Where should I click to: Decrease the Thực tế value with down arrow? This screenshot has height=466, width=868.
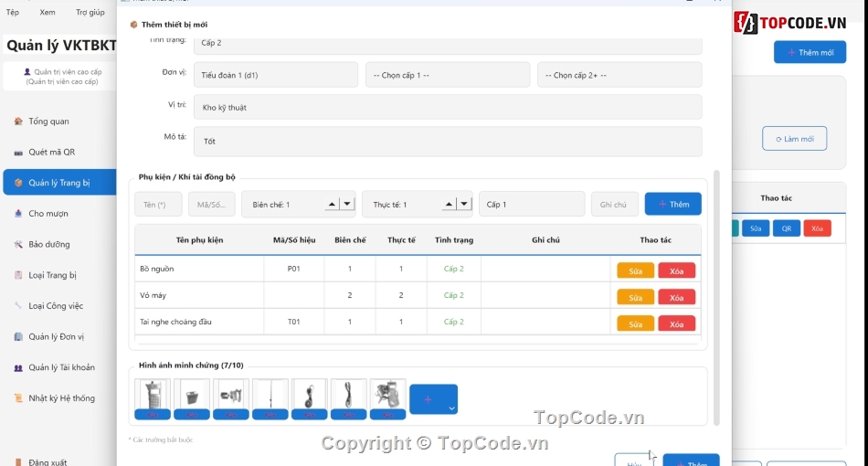tap(464, 205)
